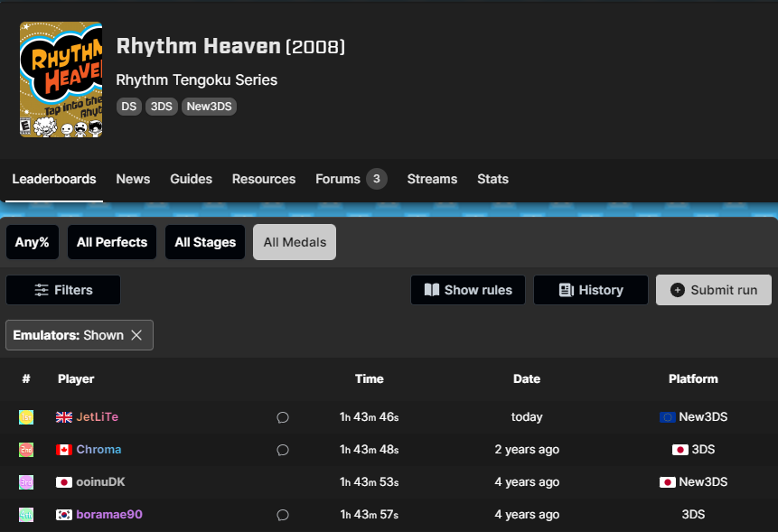Open the run History
Screen dimensions: 778x532
click(591, 290)
